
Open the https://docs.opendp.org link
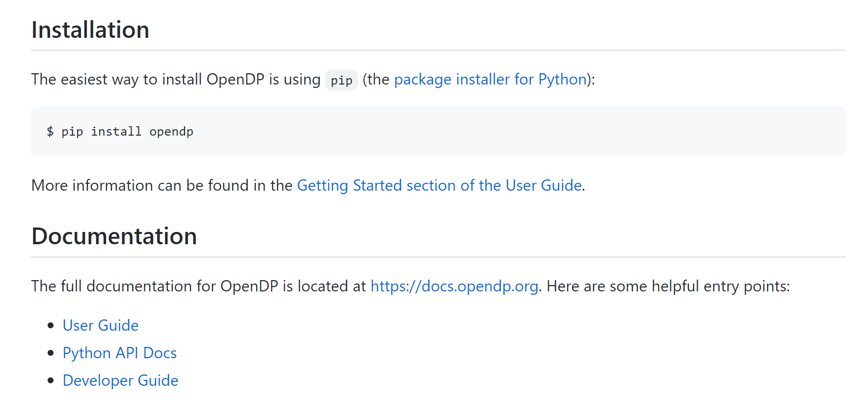pyautogui.click(x=454, y=286)
